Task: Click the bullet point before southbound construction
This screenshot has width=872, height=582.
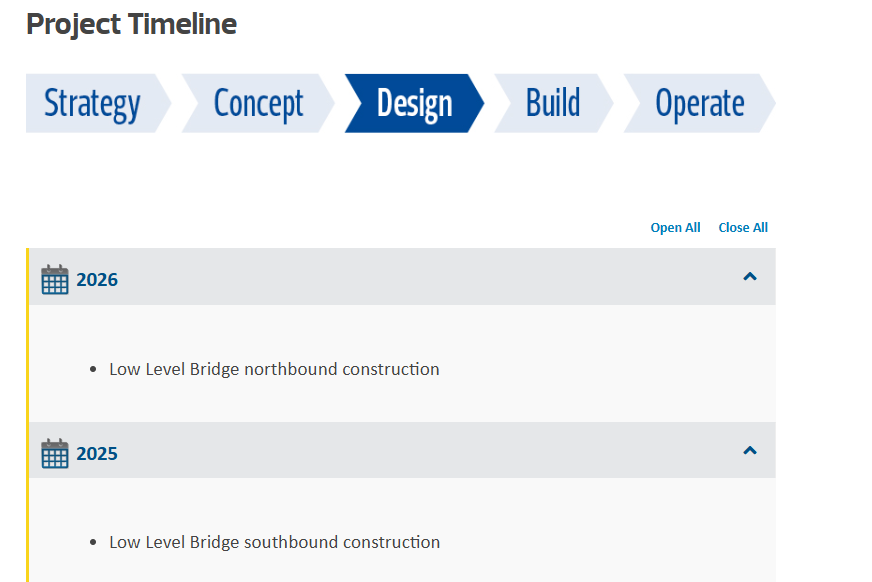Action: pyautogui.click(x=93, y=543)
